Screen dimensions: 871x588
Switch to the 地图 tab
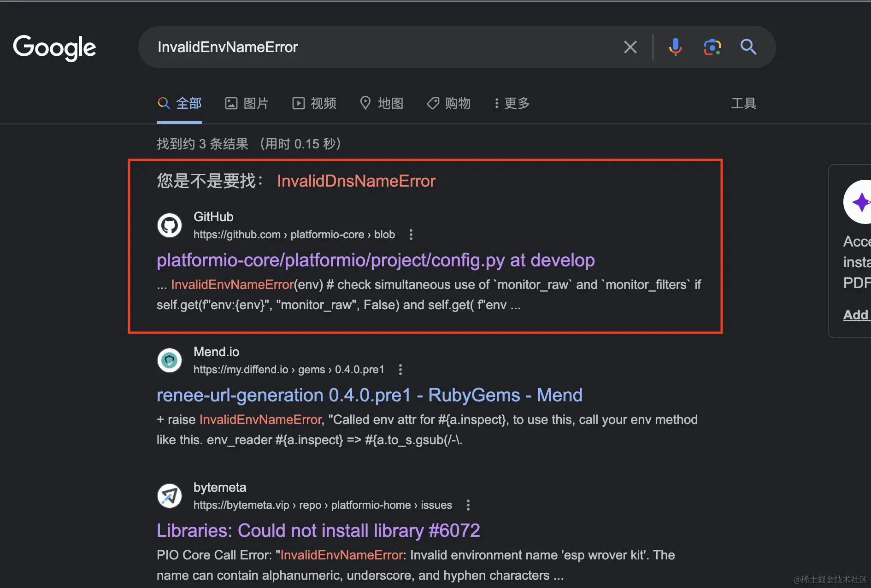tap(382, 103)
